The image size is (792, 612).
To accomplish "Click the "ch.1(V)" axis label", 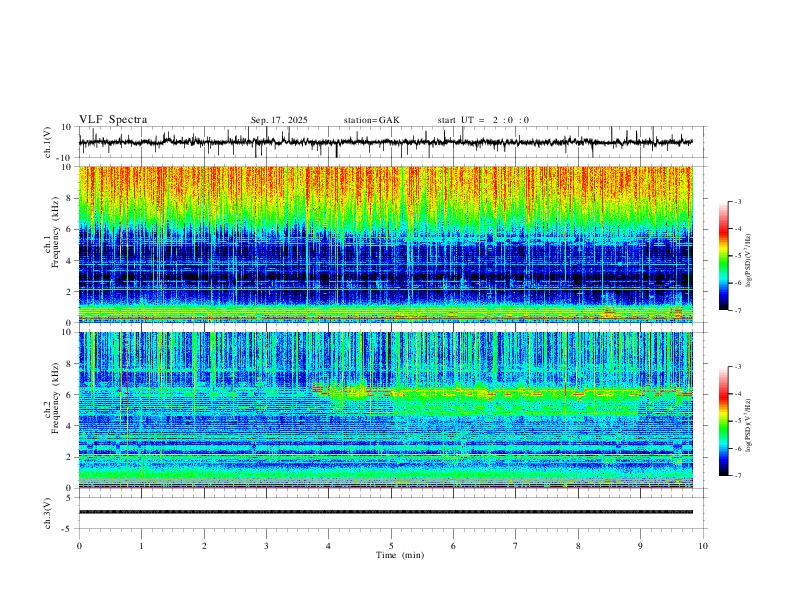I will click(48, 143).
